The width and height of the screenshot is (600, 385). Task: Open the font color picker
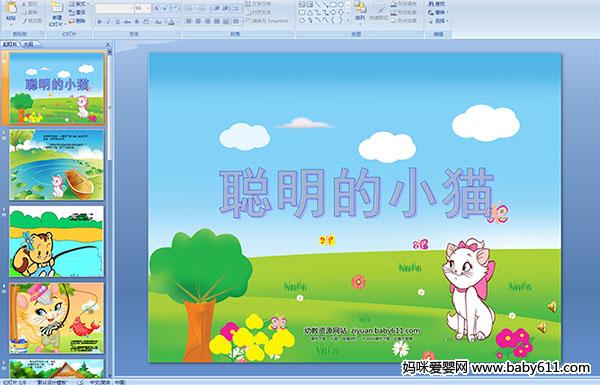pyautogui.click(x=172, y=22)
